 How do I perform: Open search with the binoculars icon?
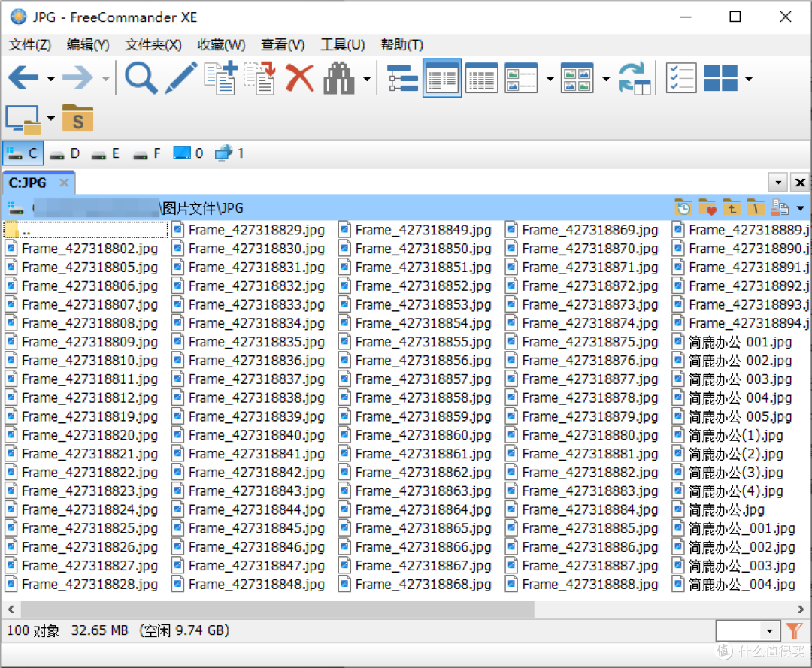pyautogui.click(x=339, y=78)
